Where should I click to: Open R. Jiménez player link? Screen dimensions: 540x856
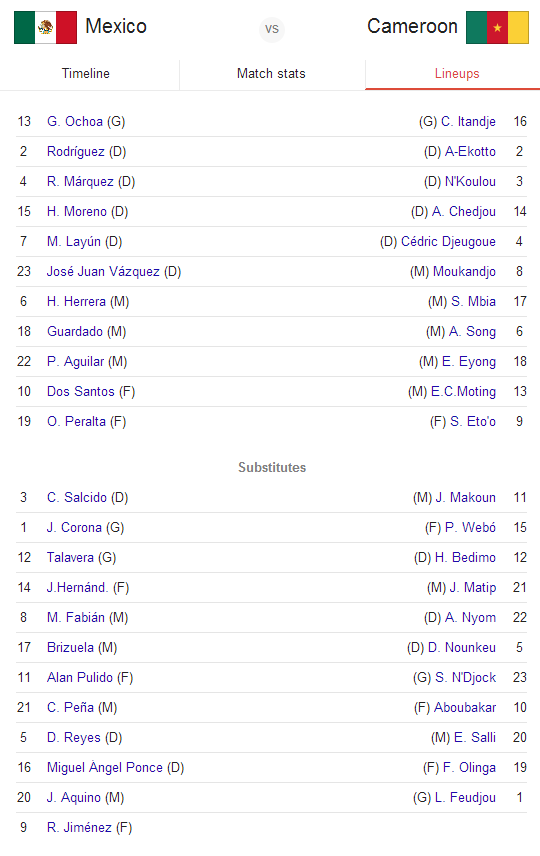click(79, 828)
